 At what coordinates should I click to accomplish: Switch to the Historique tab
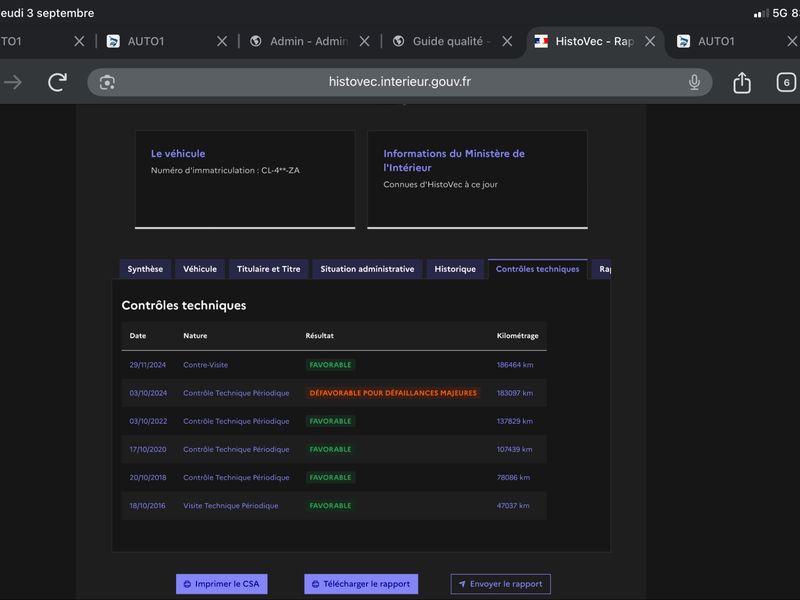(455, 269)
